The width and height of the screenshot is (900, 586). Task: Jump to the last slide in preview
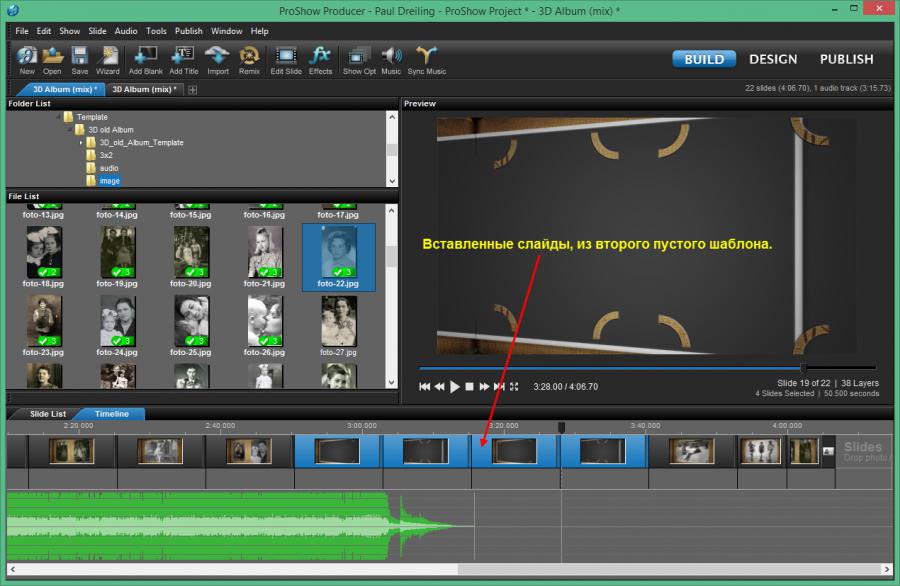tap(499, 387)
